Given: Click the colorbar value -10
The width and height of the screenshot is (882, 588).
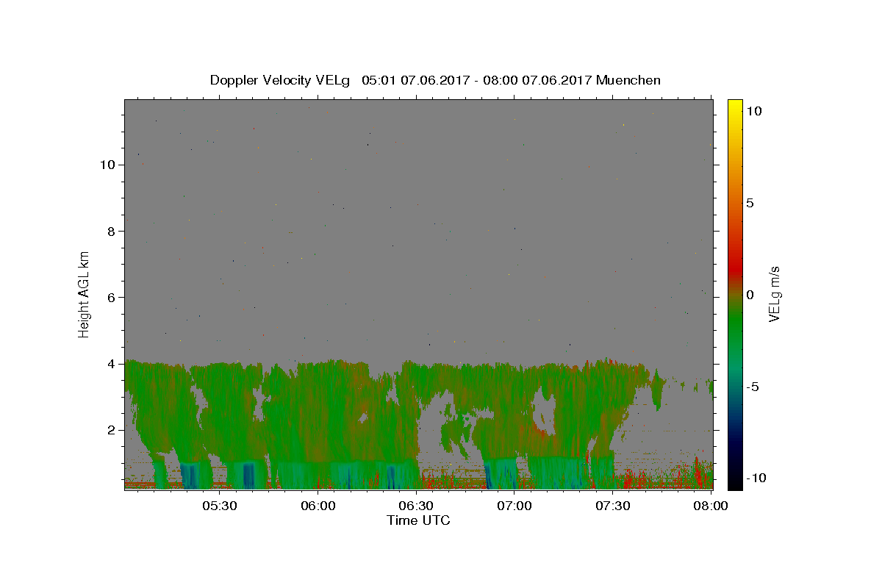Looking at the screenshot, I should tap(757, 478).
